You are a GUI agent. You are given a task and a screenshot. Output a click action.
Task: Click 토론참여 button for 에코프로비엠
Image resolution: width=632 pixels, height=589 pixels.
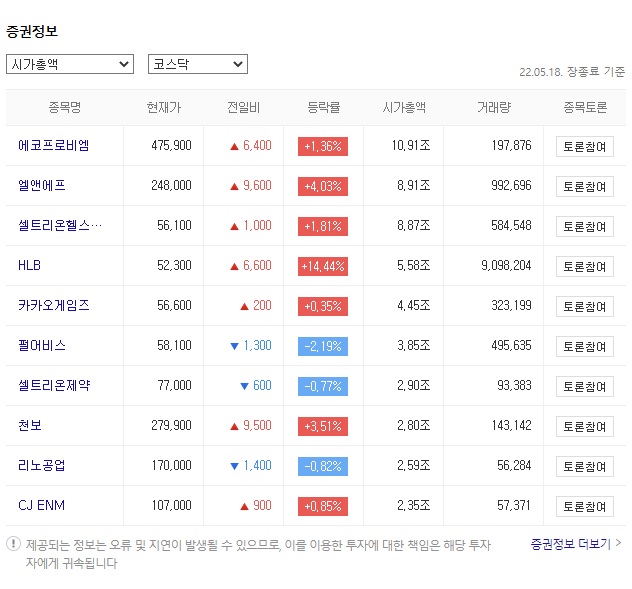[585, 146]
